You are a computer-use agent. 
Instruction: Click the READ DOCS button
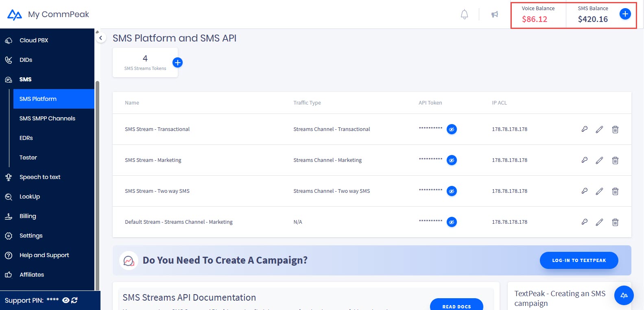click(x=456, y=305)
